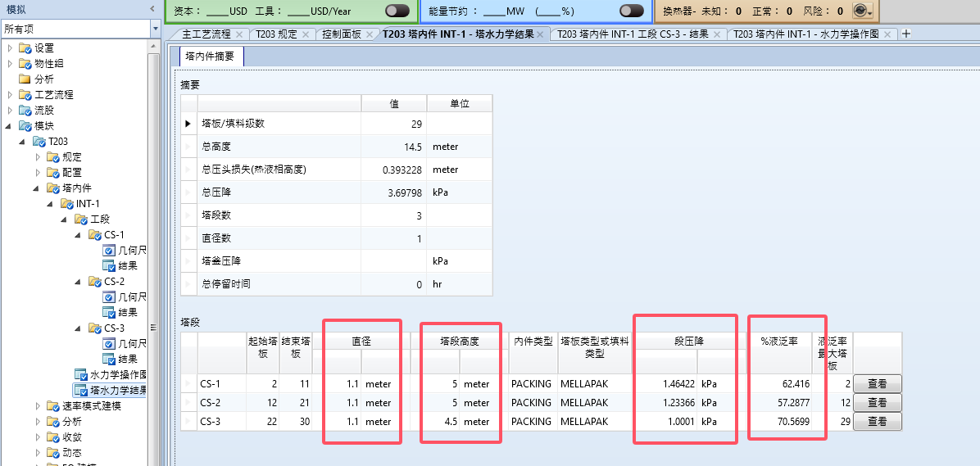Click the 设置 folder icon
Image resolution: width=980 pixels, height=466 pixels.
(x=25, y=48)
